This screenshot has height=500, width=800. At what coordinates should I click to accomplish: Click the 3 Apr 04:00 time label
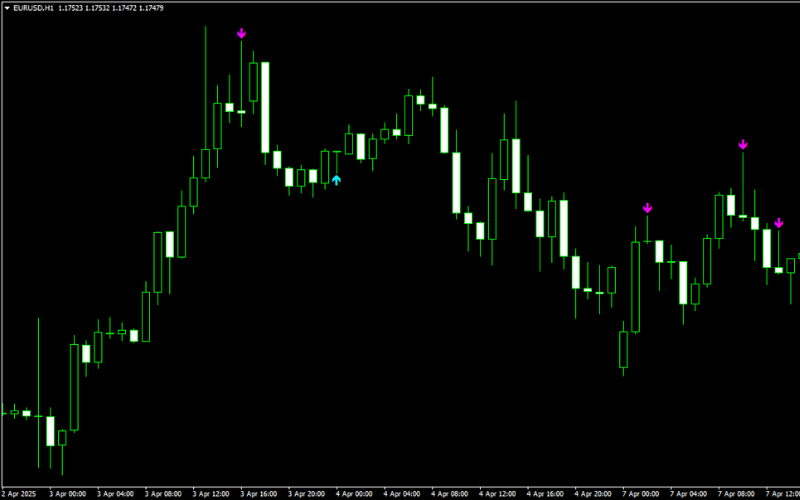(115, 494)
